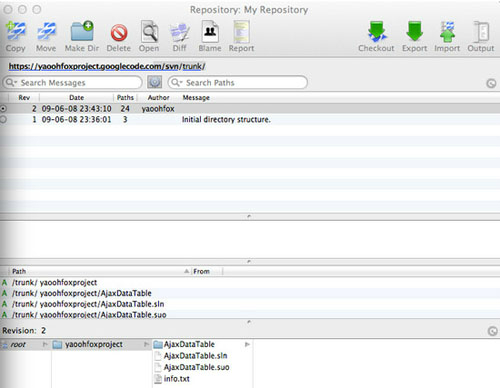Open the Diff tool
The width and height of the screenshot is (500, 388).
point(180,33)
